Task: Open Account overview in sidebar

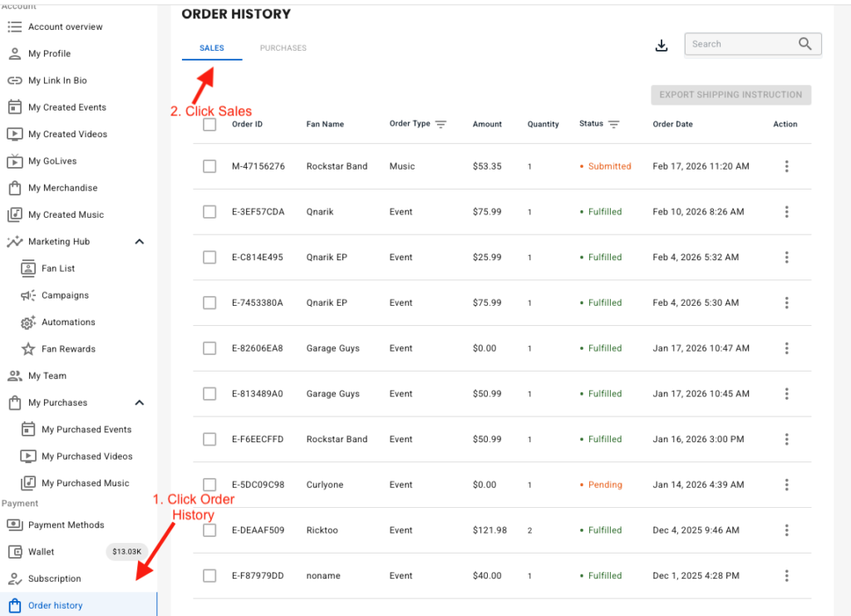Action: click(x=65, y=27)
